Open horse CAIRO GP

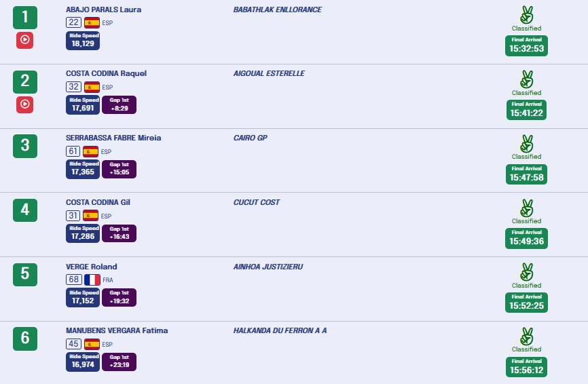pos(250,138)
